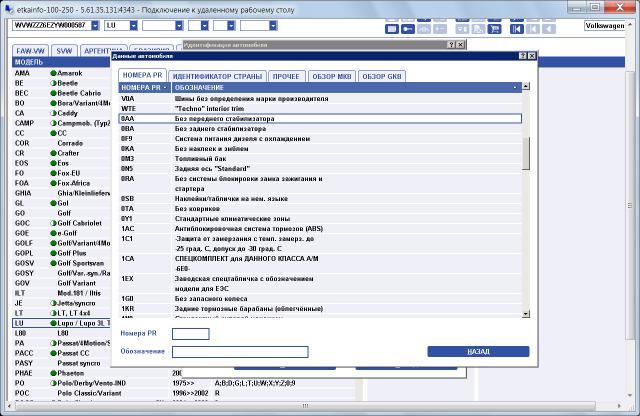Click the Обозначение search input field
The image size is (640, 416).
pos(240,352)
